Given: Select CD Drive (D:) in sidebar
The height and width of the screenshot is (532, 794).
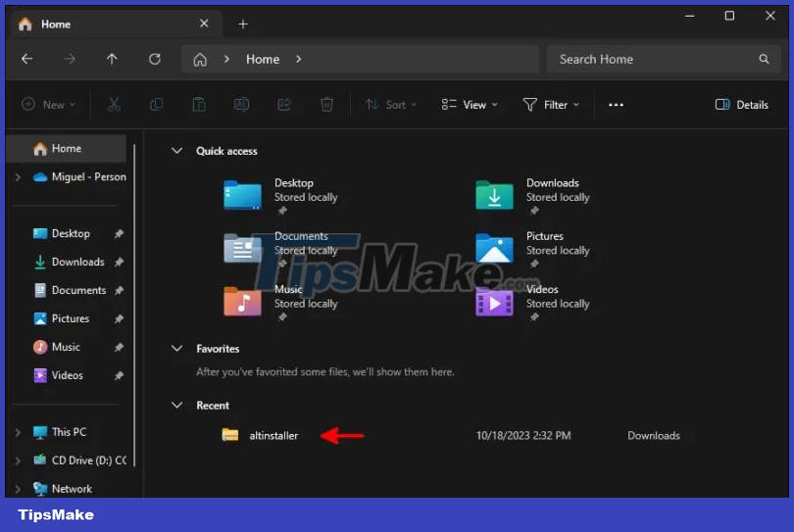Looking at the screenshot, I should coord(79,460).
